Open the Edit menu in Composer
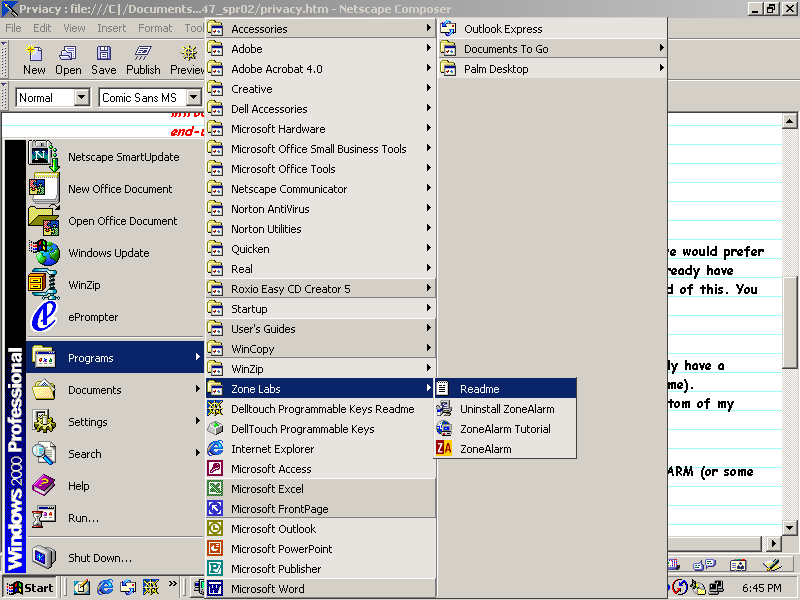 (x=42, y=28)
